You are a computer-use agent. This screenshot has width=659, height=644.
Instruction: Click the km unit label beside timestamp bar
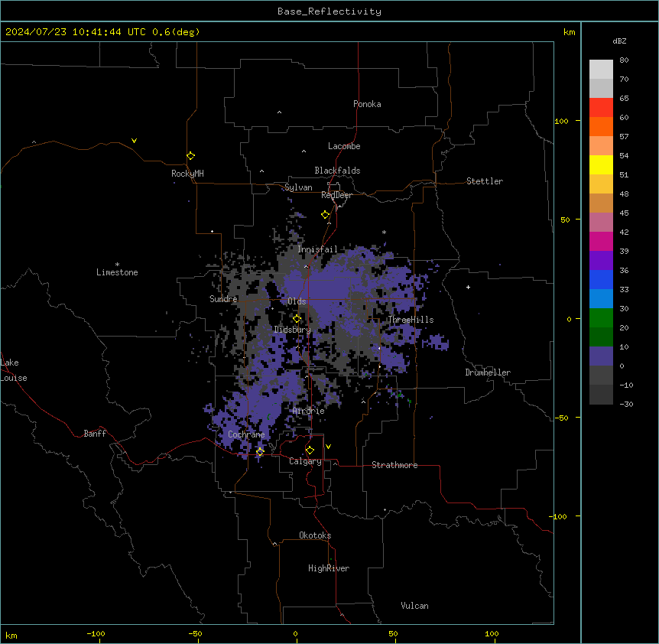[569, 32]
